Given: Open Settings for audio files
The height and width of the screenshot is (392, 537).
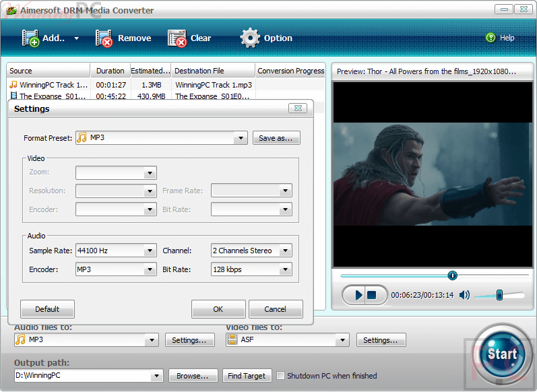Looking at the screenshot, I should click(x=189, y=340).
